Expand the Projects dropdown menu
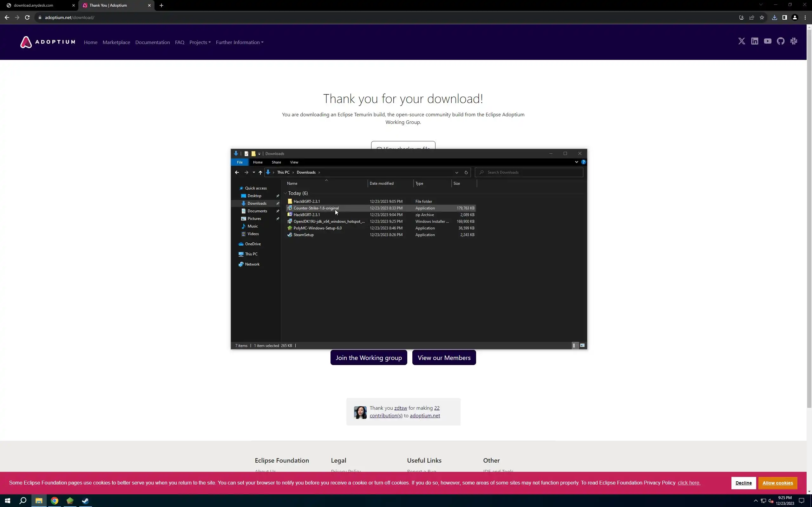The image size is (812, 507). pos(200,42)
